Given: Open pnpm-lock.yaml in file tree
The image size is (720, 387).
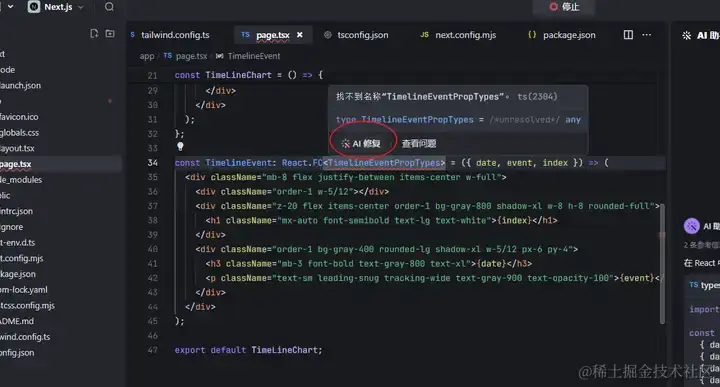Looking at the screenshot, I should 23,290.
